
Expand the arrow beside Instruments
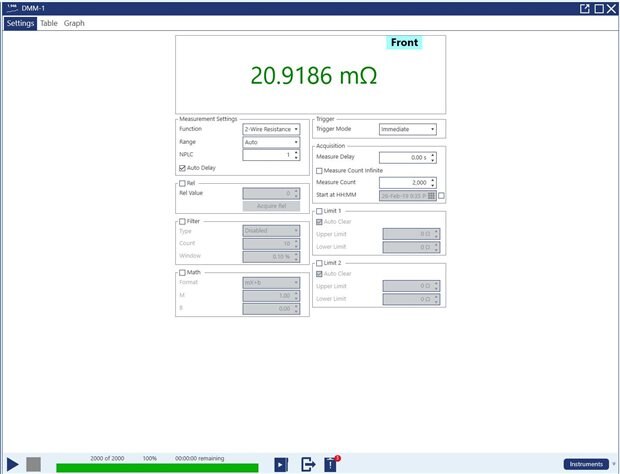click(x=614, y=464)
